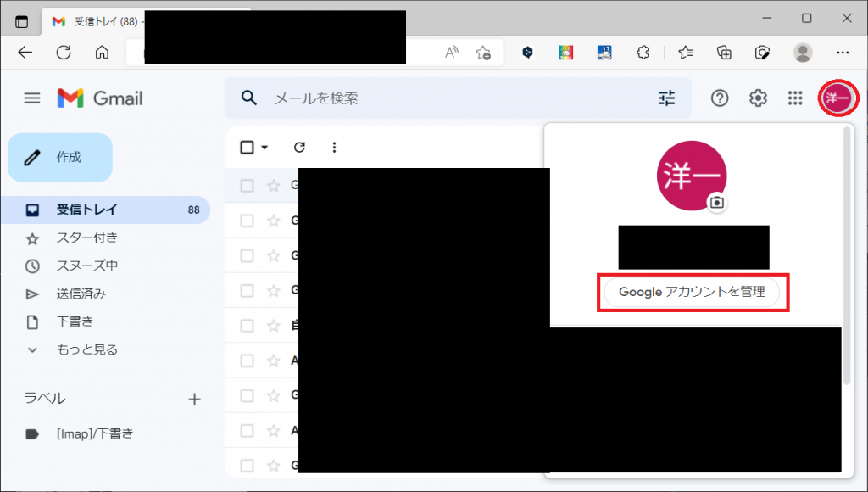Open the Compose new mail button
Image resolution: width=868 pixels, height=492 pixels.
59,158
